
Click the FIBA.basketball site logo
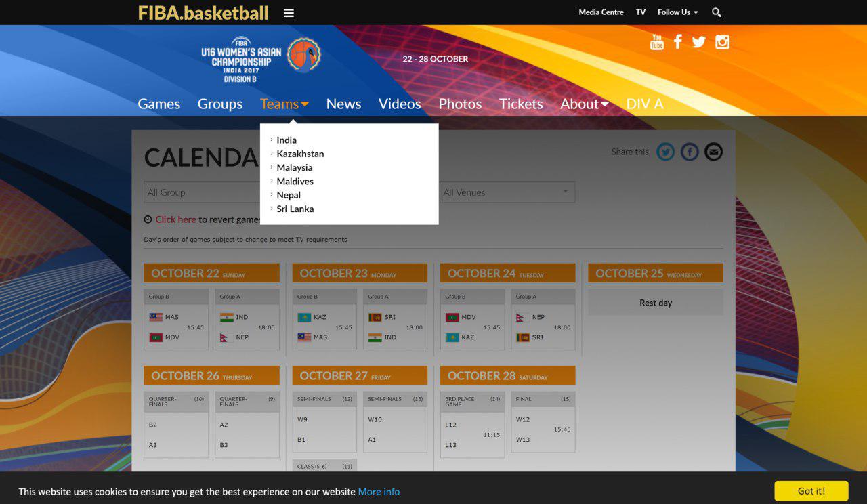203,13
